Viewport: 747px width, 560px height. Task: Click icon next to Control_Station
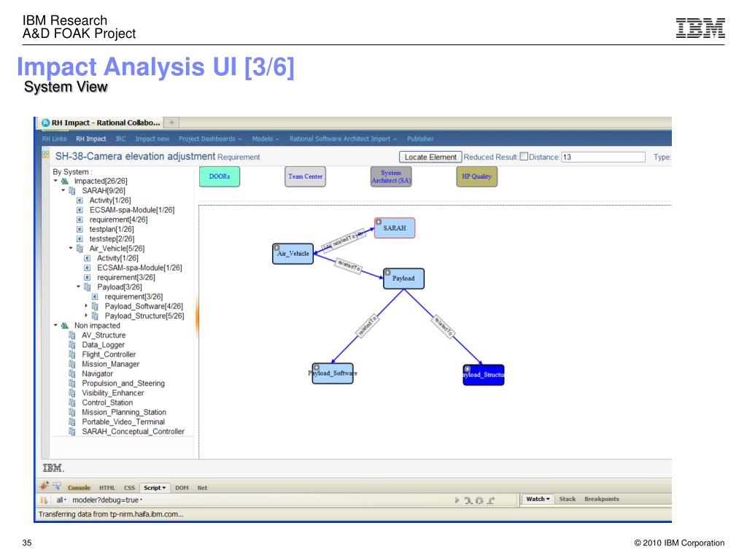tap(72, 402)
